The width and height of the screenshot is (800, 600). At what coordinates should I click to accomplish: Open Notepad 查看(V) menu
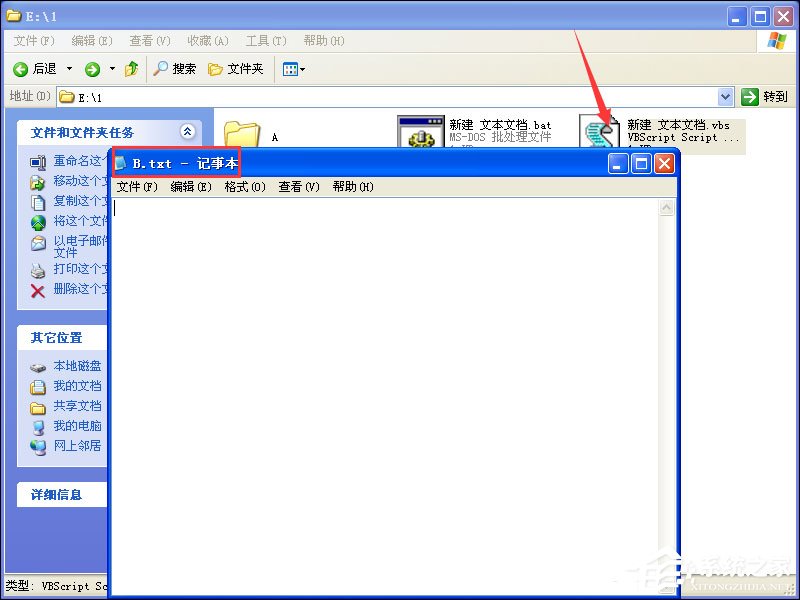299,187
